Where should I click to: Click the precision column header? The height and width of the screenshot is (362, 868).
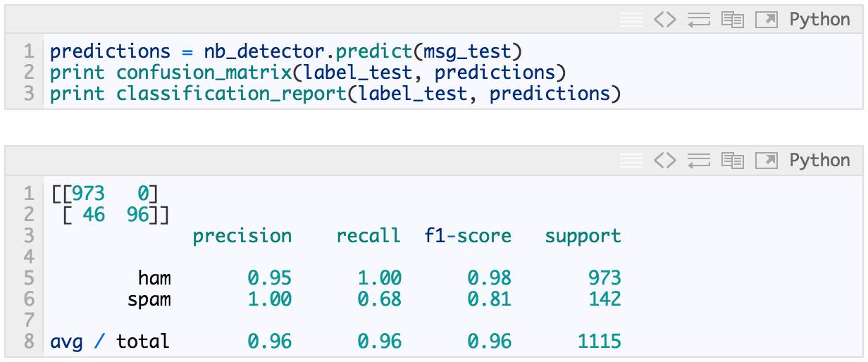[242, 236]
